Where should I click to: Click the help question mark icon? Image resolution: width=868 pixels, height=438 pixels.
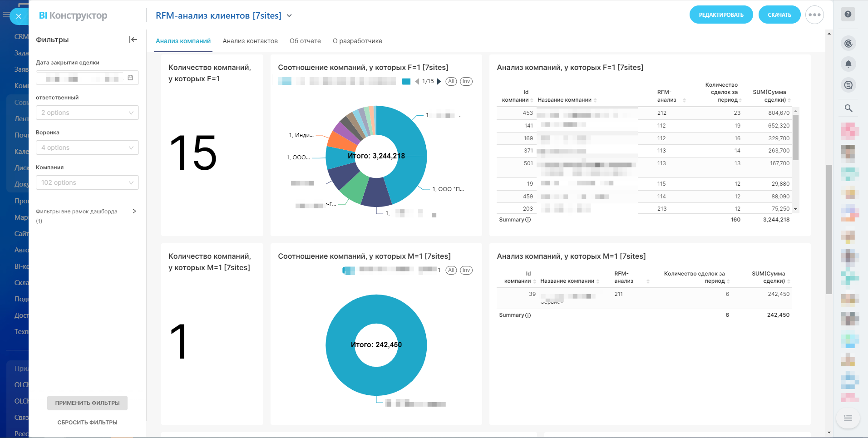(848, 14)
